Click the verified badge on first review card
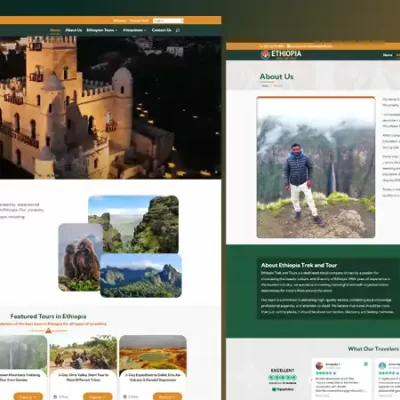Viewport: 400px width, 400px height. [366, 364]
